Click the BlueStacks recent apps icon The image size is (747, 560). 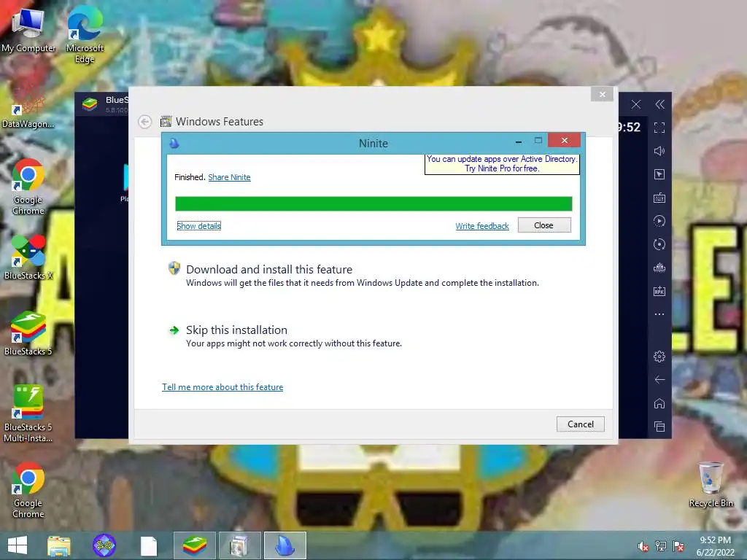[659, 427]
